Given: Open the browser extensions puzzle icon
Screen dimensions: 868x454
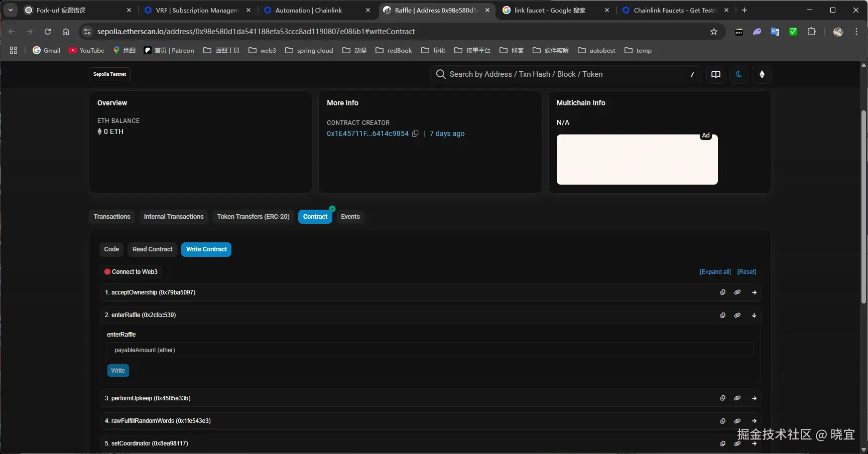Looking at the screenshot, I should click(811, 32).
